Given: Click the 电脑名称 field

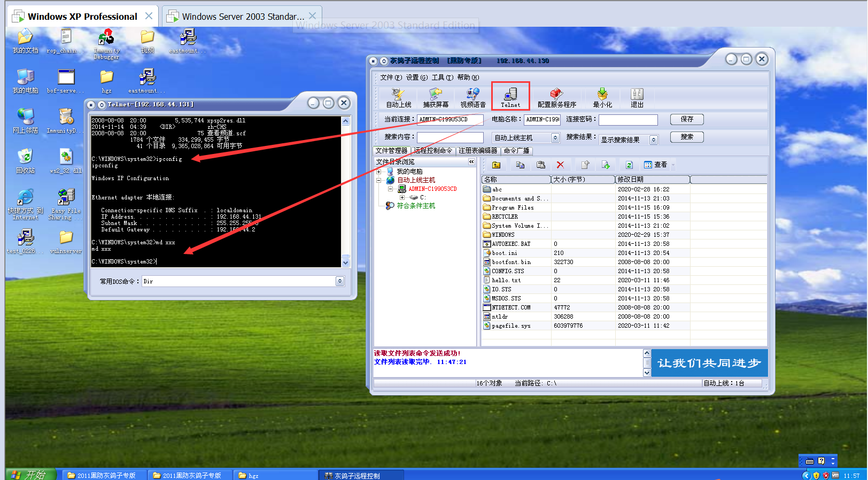Looking at the screenshot, I should click(x=542, y=119).
